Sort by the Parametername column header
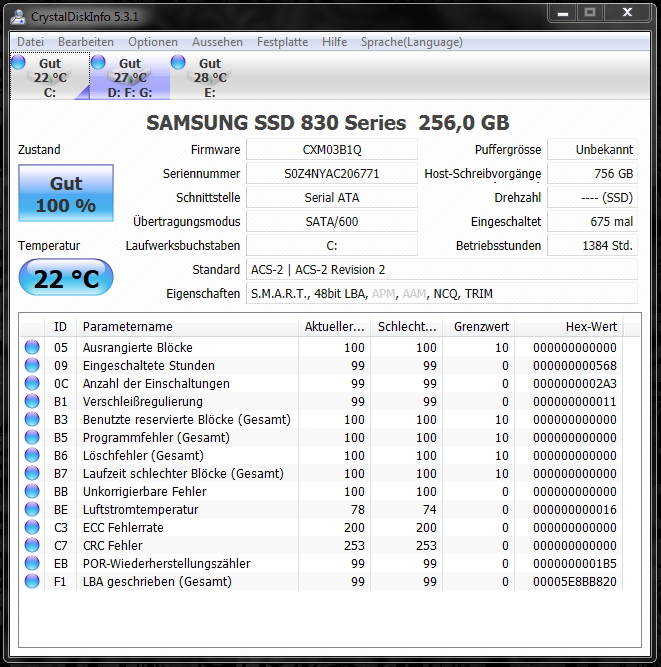The width and height of the screenshot is (661, 667). point(187,326)
